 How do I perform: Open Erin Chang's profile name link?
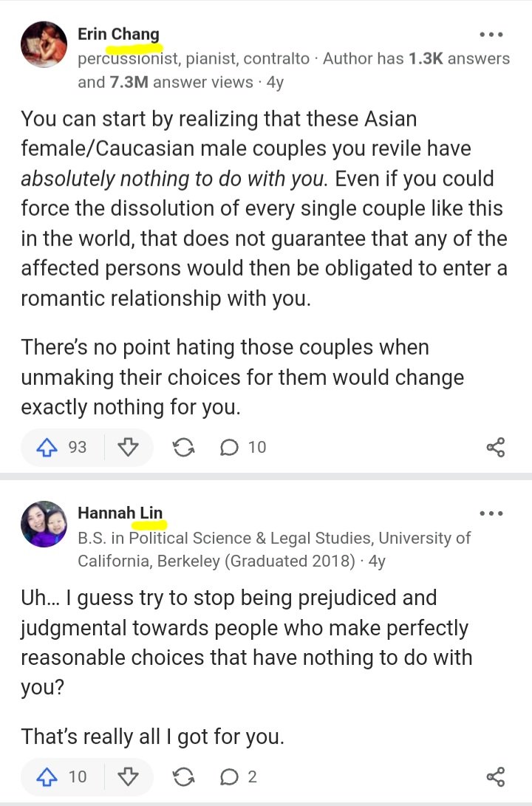[x=118, y=34]
